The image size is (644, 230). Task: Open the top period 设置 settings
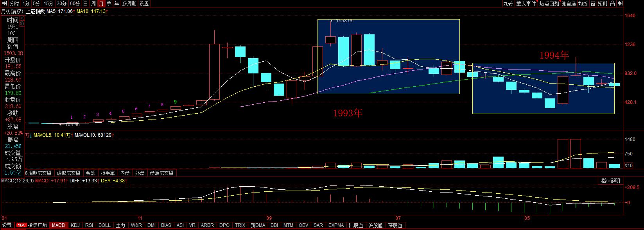[144, 4]
